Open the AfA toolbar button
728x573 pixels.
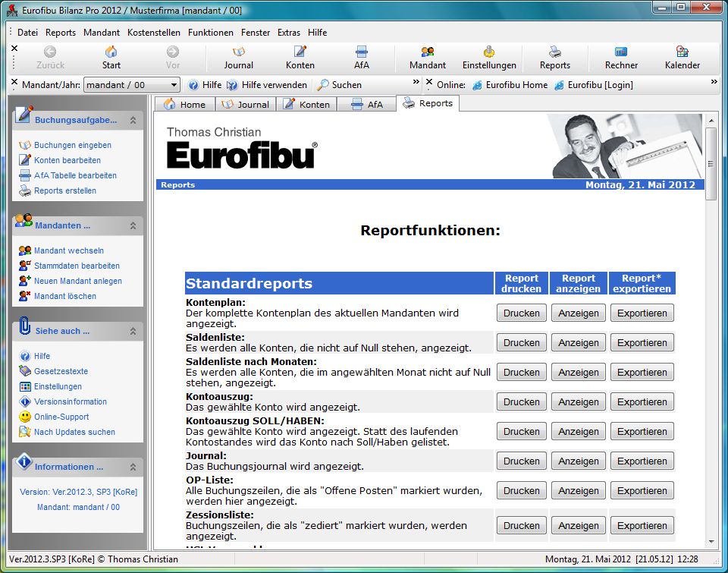(x=361, y=58)
